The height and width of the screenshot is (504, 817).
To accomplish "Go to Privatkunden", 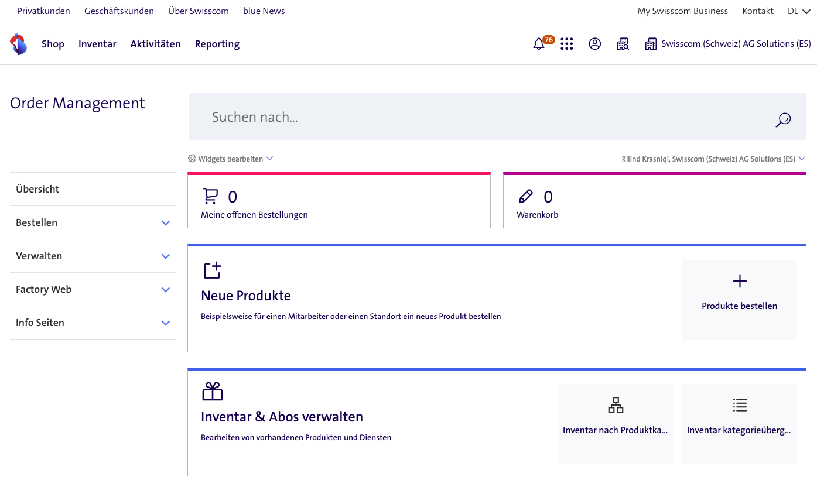I will tap(43, 11).
